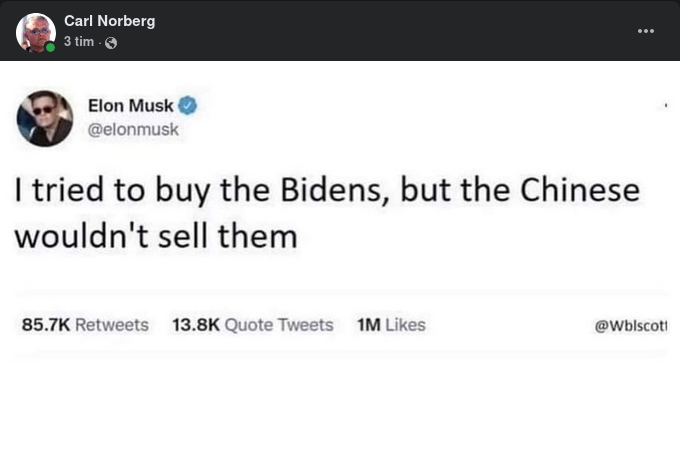Open Carl Norberg's profile picture
The image size is (680, 456).
coord(35,32)
